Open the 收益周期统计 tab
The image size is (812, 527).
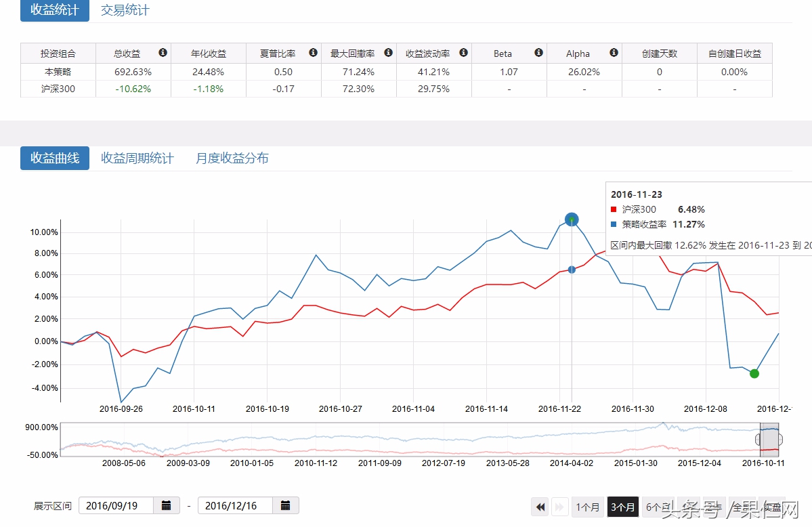(137, 158)
